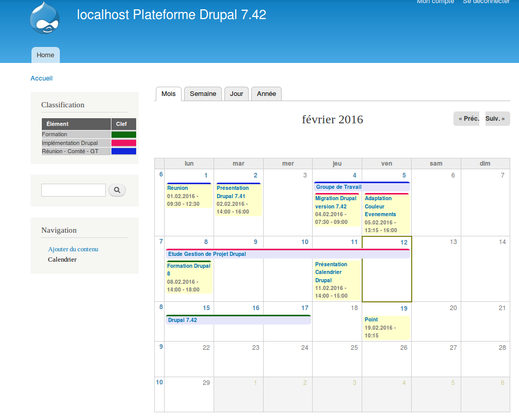Click the Suiv. » button
Viewport: 519px width, 420px height.
(497, 118)
